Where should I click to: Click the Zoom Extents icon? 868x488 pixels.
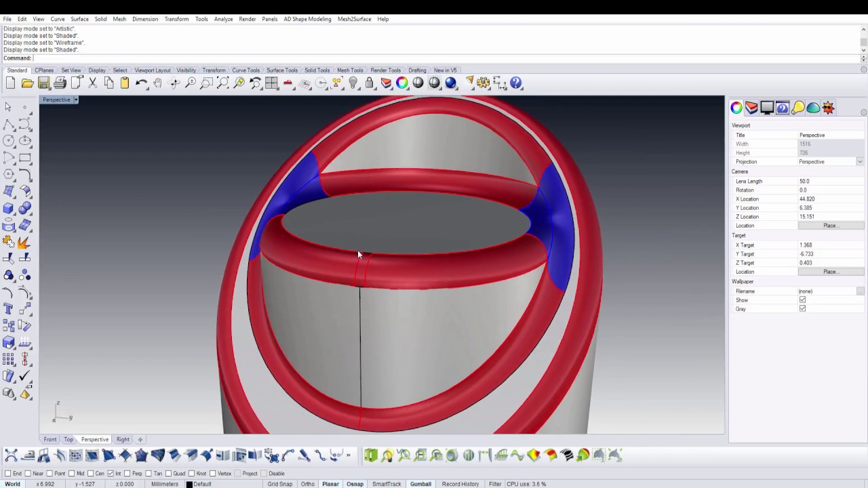pyautogui.click(x=222, y=83)
